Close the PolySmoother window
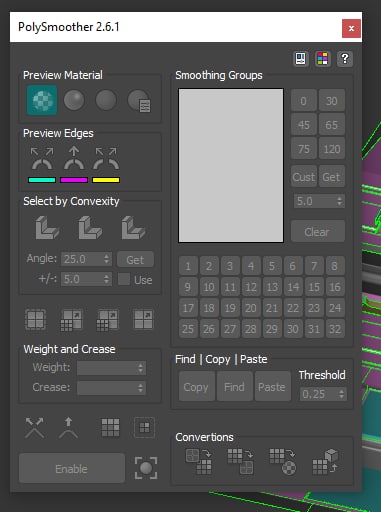 (351, 28)
